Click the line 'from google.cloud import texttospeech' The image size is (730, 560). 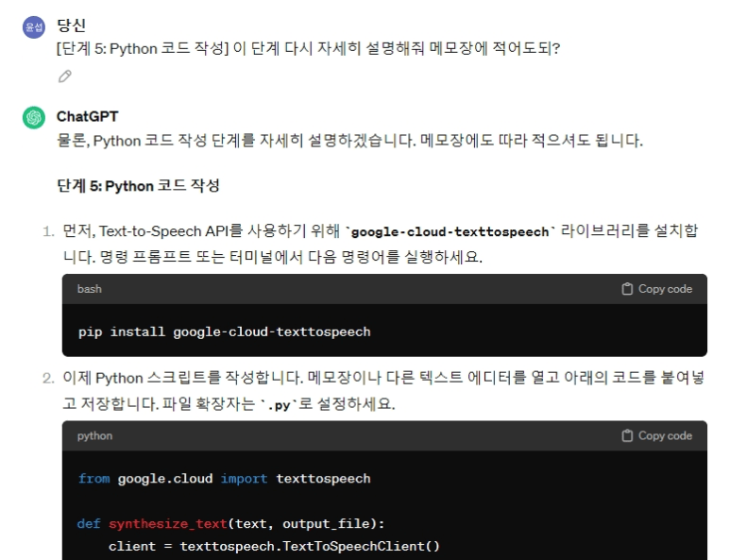tap(225, 479)
